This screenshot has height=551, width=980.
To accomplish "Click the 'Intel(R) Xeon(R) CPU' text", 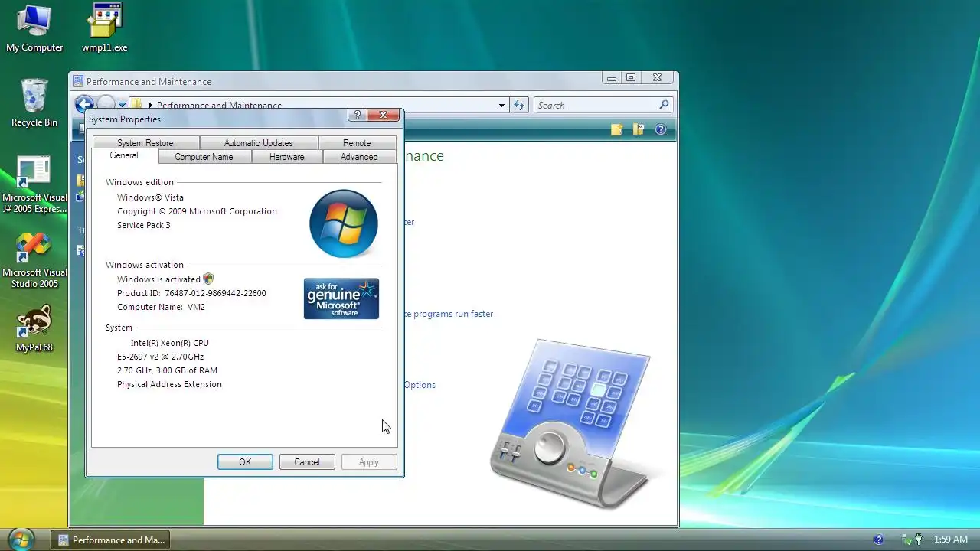I will (169, 343).
